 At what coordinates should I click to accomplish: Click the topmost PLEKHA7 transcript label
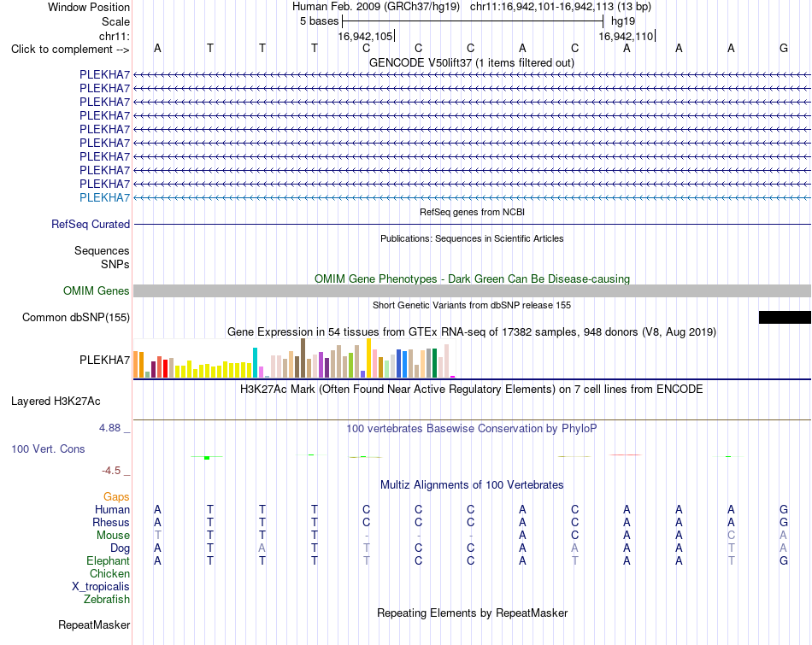(104, 74)
